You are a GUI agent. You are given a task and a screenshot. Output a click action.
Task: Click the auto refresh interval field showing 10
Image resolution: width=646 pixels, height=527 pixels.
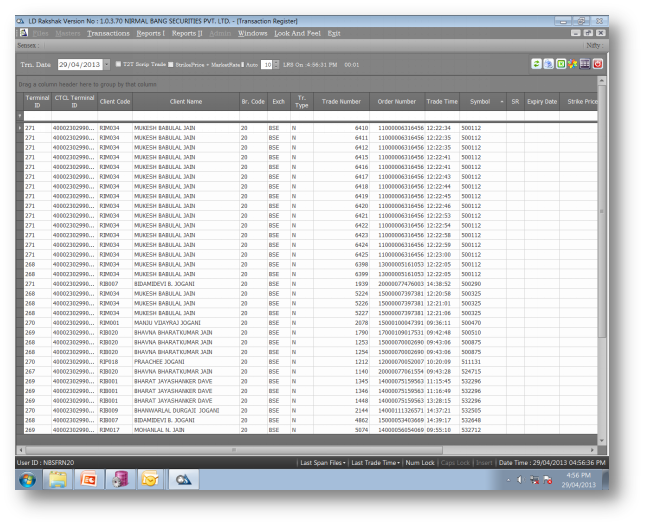[x=267, y=65]
